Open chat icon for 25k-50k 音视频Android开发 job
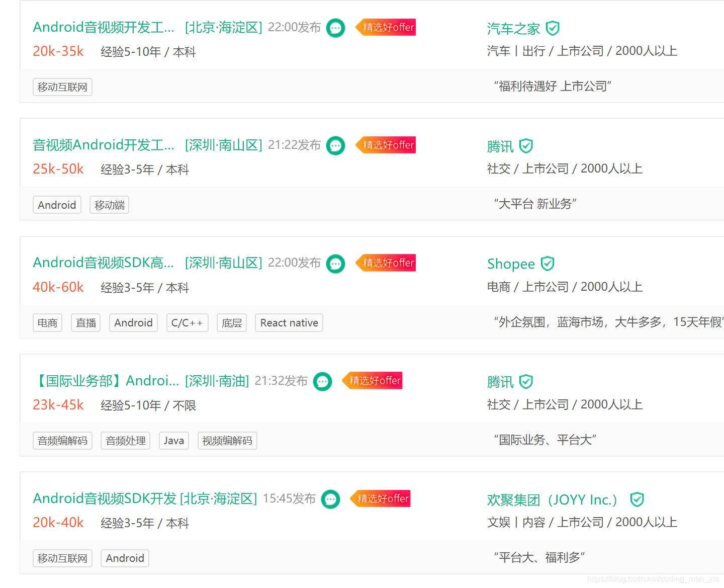Screen dimensions: 724x588 click(335, 146)
